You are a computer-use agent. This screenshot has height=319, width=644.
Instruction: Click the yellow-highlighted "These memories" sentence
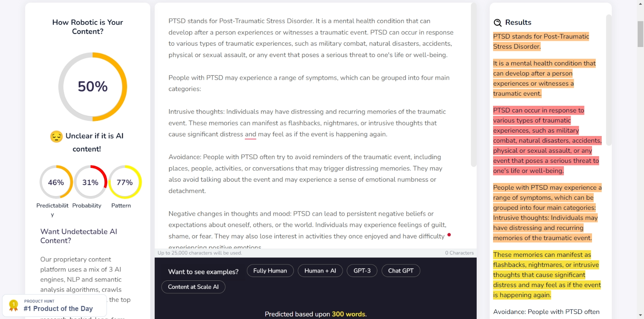tap(546, 275)
